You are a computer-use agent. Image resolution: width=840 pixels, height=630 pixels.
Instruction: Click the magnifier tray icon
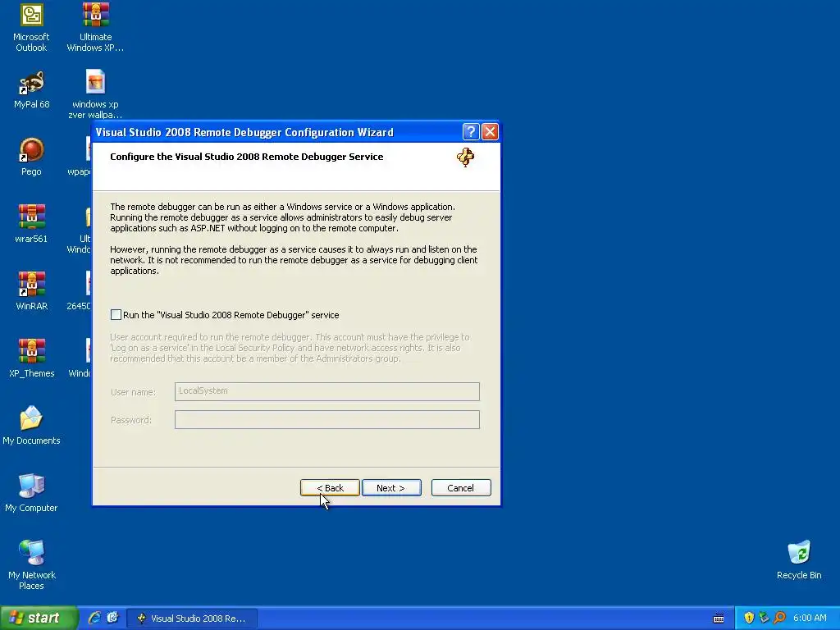click(779, 618)
